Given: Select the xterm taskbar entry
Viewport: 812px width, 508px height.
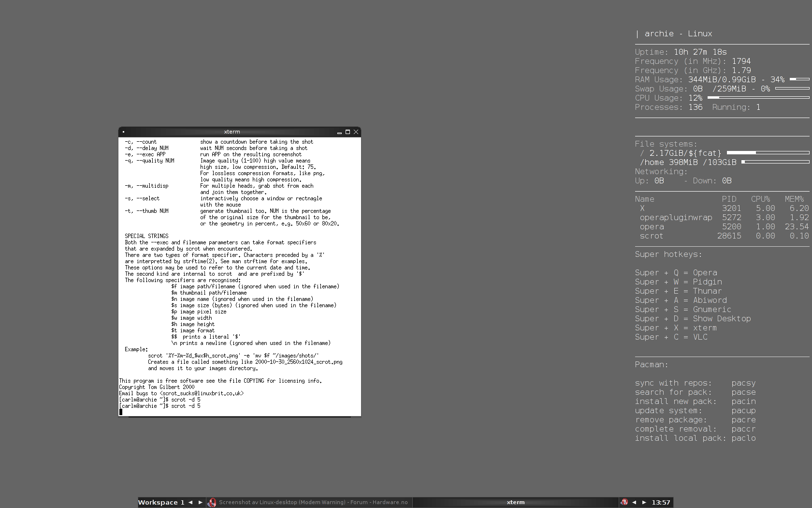Looking at the screenshot, I should pyautogui.click(x=516, y=503).
